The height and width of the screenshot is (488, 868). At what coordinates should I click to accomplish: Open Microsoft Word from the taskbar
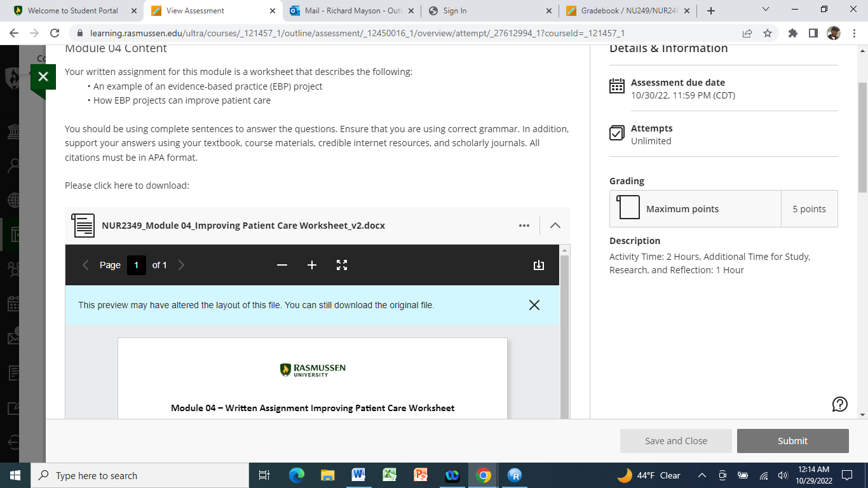[358, 475]
